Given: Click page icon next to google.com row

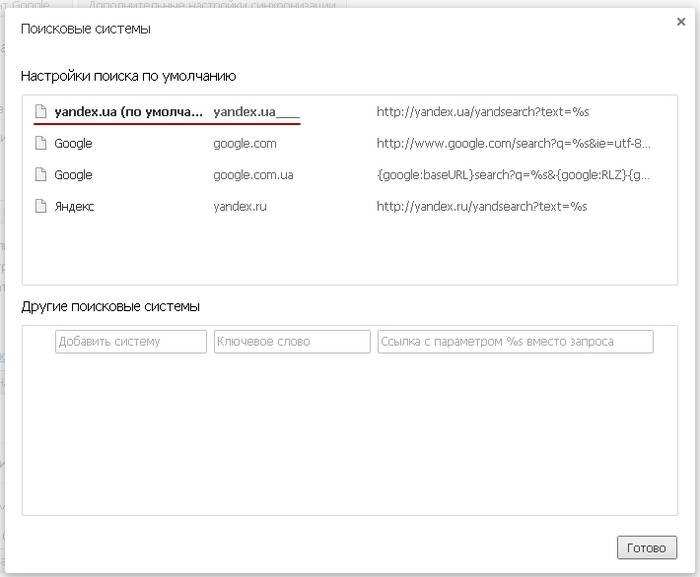Looking at the screenshot, I should click(x=41, y=143).
